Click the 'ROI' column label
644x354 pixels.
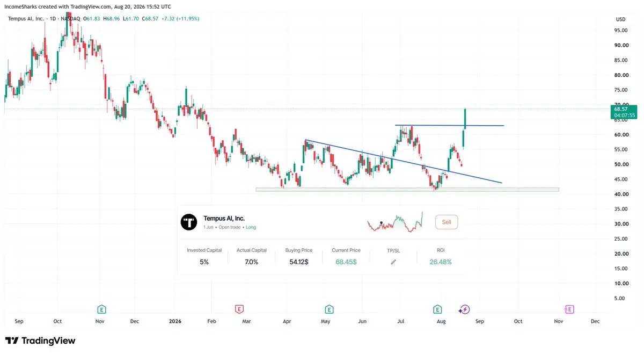pos(441,250)
